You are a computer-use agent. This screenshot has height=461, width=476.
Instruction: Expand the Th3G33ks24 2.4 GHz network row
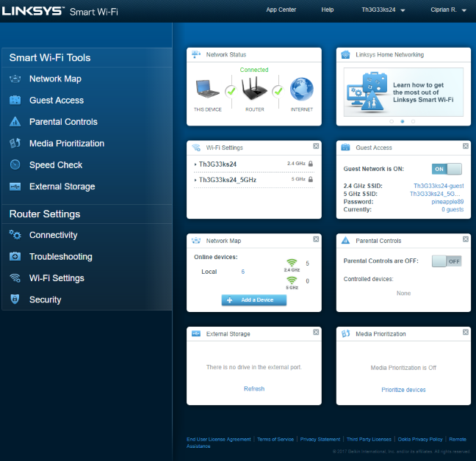[254, 164]
